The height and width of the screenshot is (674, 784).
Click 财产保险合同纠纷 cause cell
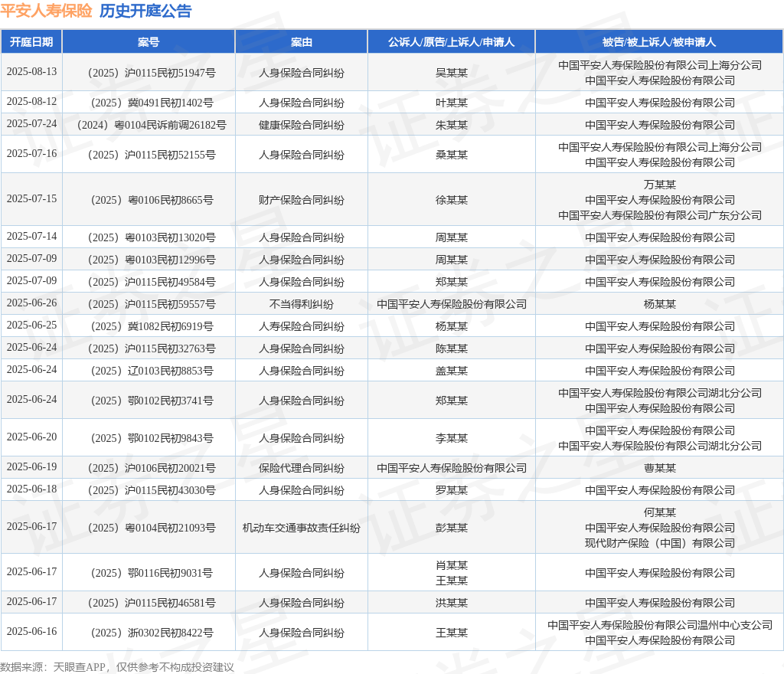click(x=302, y=200)
